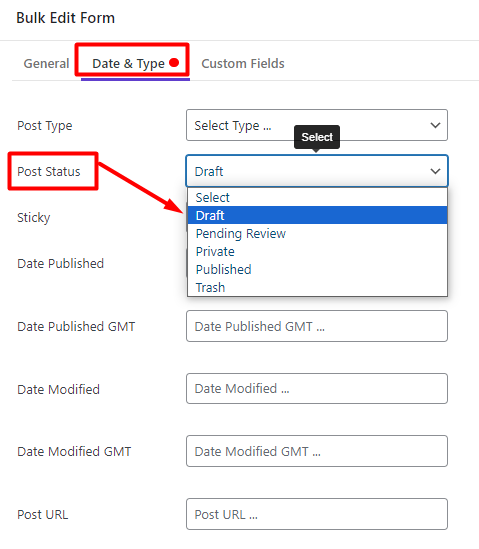Image resolution: width=479 pixels, height=549 pixels.
Task: Click the Bulk Edit Form heading
Action: tap(65, 18)
